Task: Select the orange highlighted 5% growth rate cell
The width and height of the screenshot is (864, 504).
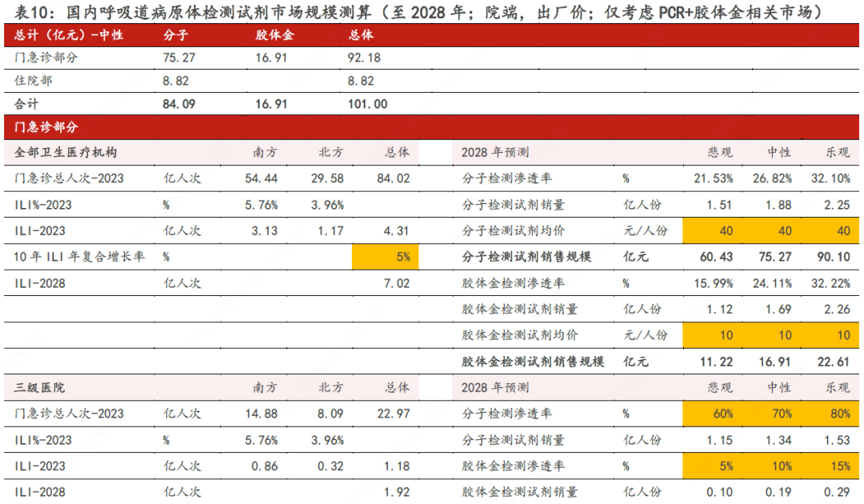Action: click(385, 257)
